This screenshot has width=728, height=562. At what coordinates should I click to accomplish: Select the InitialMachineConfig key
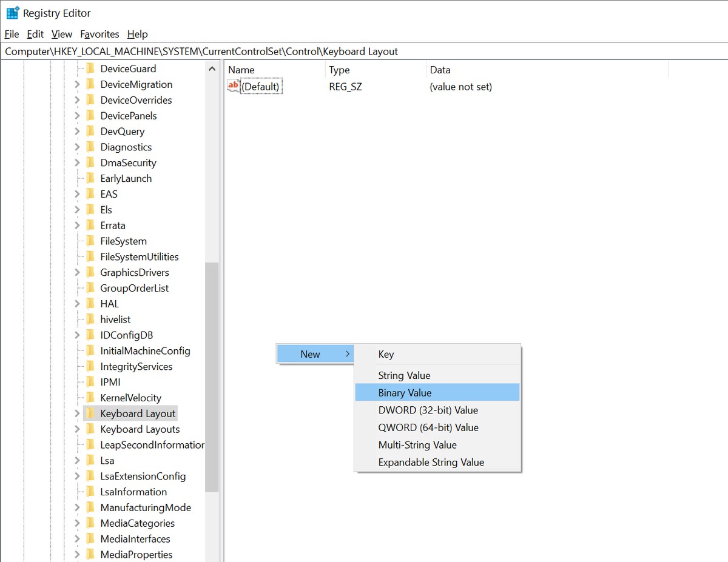click(x=145, y=350)
